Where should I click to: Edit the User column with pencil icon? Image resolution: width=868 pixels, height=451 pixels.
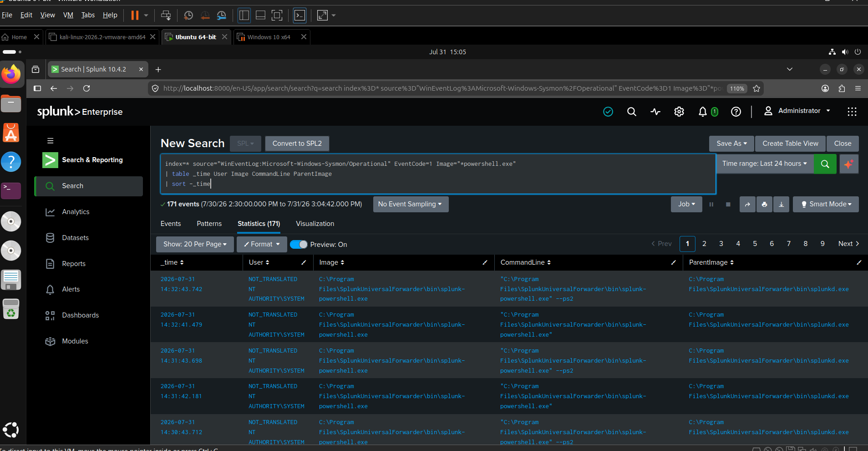(x=304, y=262)
